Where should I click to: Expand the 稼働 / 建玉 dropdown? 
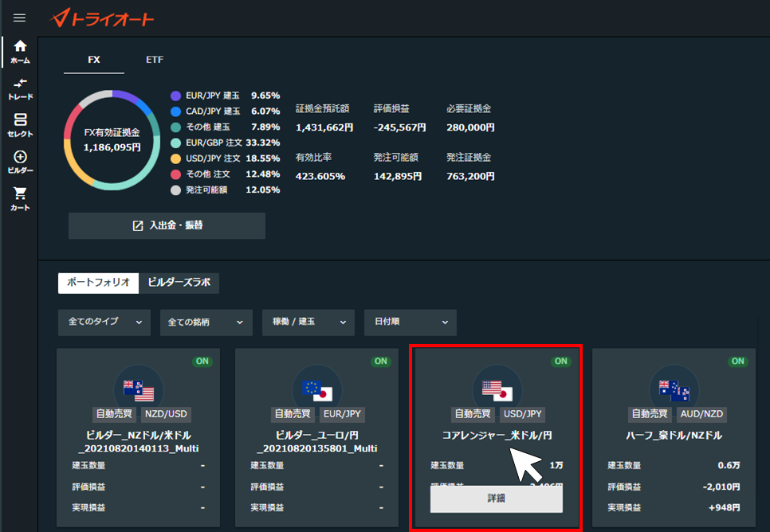coord(308,322)
